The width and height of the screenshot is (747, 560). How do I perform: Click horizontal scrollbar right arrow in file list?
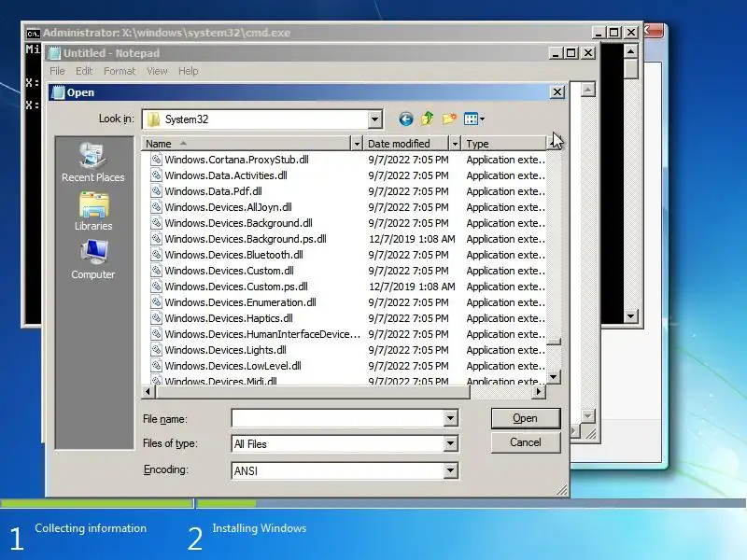click(539, 391)
